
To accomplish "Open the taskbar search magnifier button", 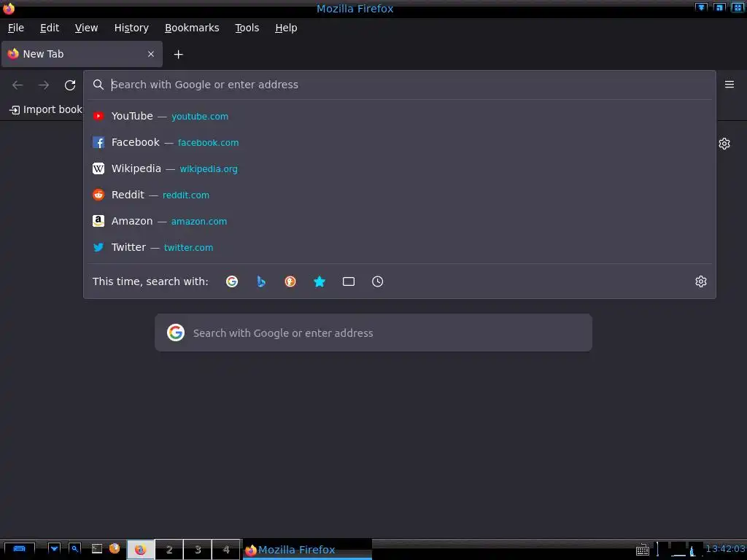I will click(75, 548).
